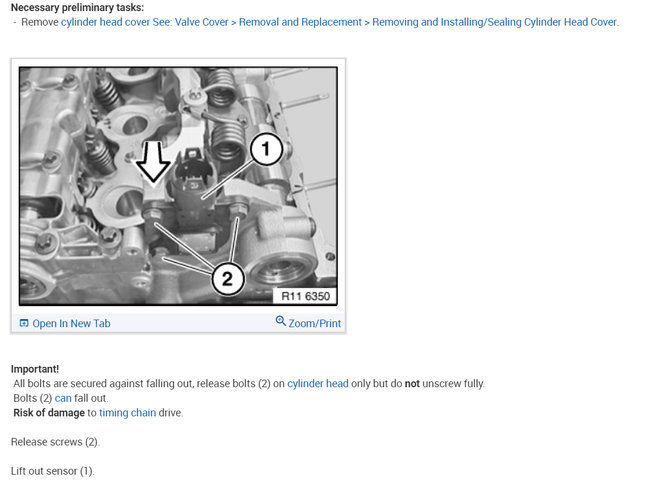Open the Zoom/Print text link
Screen dimensions: 650x484
(x=315, y=323)
